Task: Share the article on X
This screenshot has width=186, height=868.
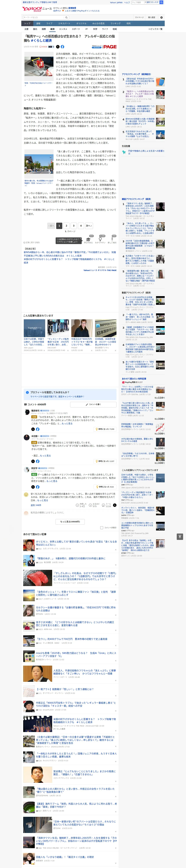Action: pyautogui.click(x=58, y=47)
